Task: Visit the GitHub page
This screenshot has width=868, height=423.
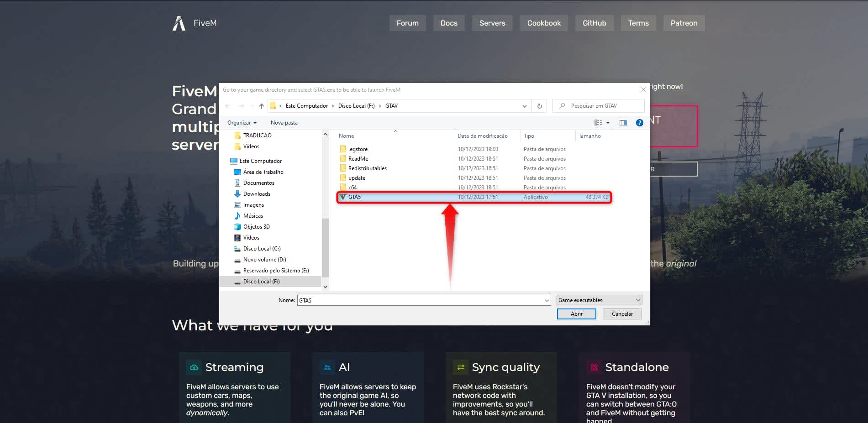Action: (x=594, y=23)
